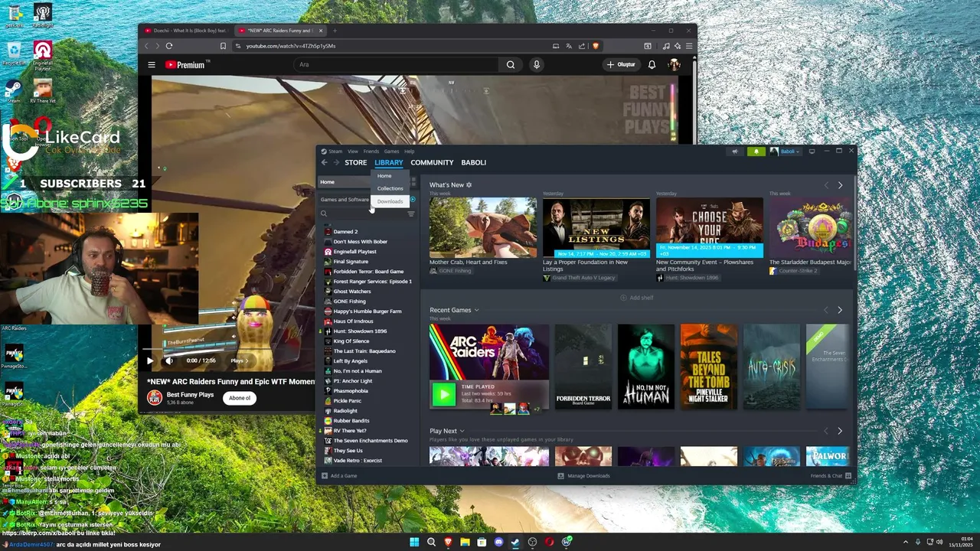Open Steam menu in menu bar
Image resolution: width=980 pixels, height=551 pixels.
(335, 152)
